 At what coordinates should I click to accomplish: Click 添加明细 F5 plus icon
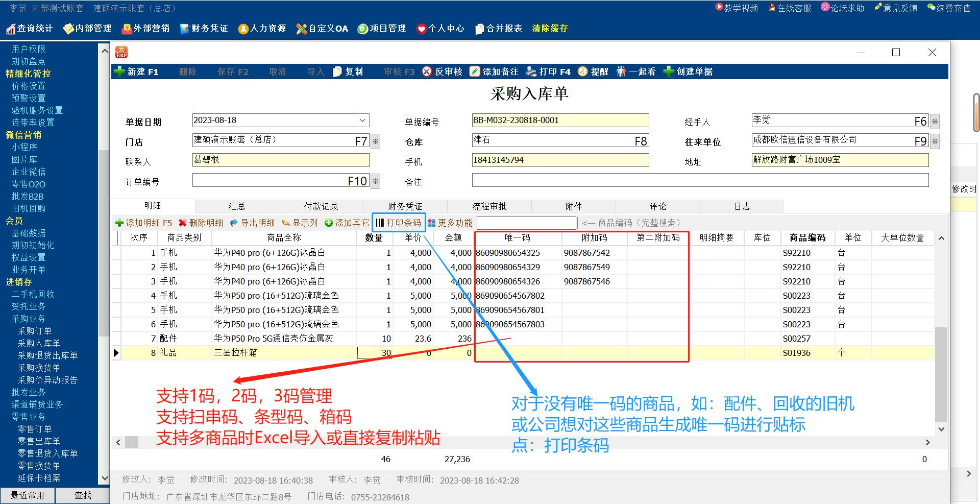coord(119,223)
